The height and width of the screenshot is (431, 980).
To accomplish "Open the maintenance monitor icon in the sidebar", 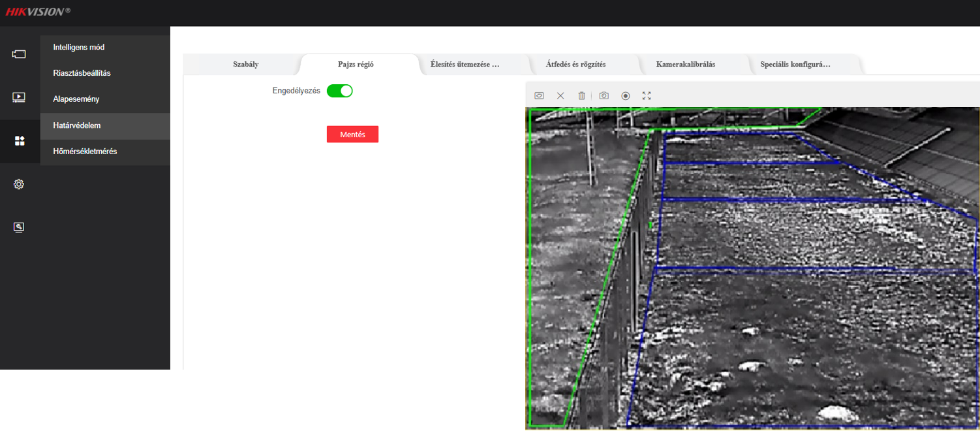I will (x=19, y=227).
